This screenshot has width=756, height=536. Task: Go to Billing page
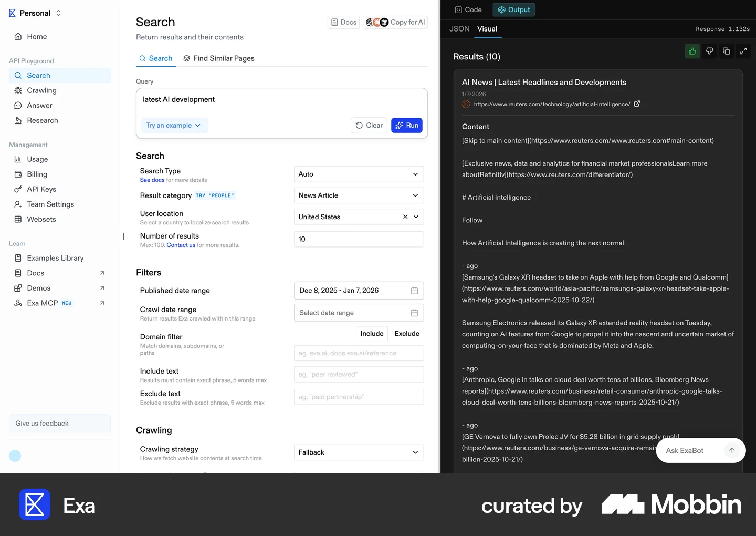pyautogui.click(x=60, y=174)
